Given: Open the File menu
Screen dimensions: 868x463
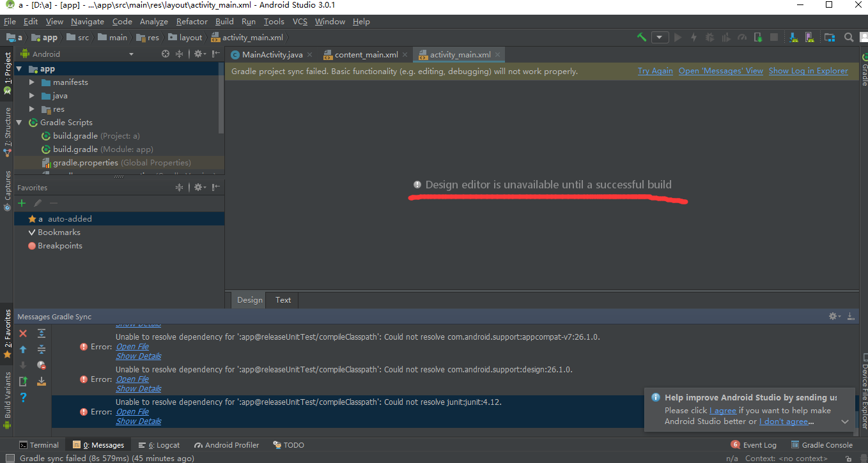Looking at the screenshot, I should (10, 21).
